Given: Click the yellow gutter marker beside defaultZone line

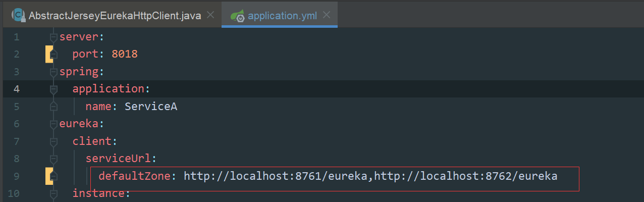Looking at the screenshot, I should click(49, 176).
